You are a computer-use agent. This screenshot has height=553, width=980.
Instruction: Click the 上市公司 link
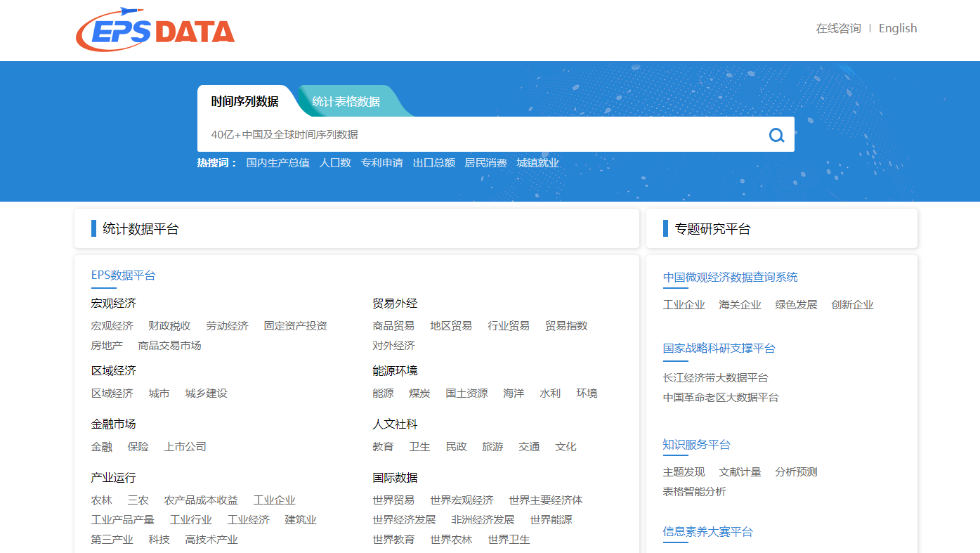[185, 447]
